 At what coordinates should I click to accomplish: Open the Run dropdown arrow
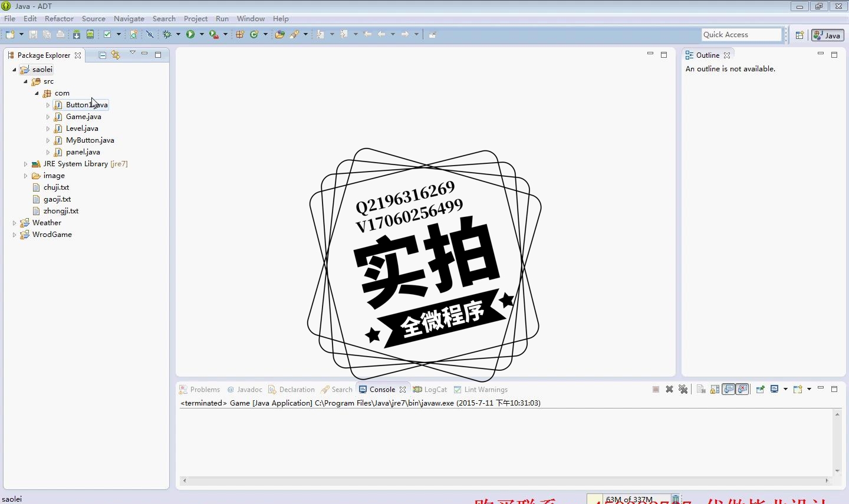(x=202, y=35)
